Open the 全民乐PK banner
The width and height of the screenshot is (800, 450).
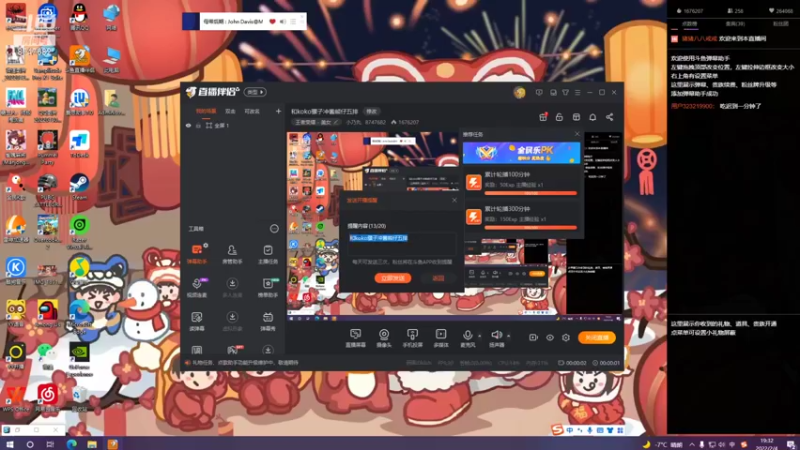pos(521,153)
